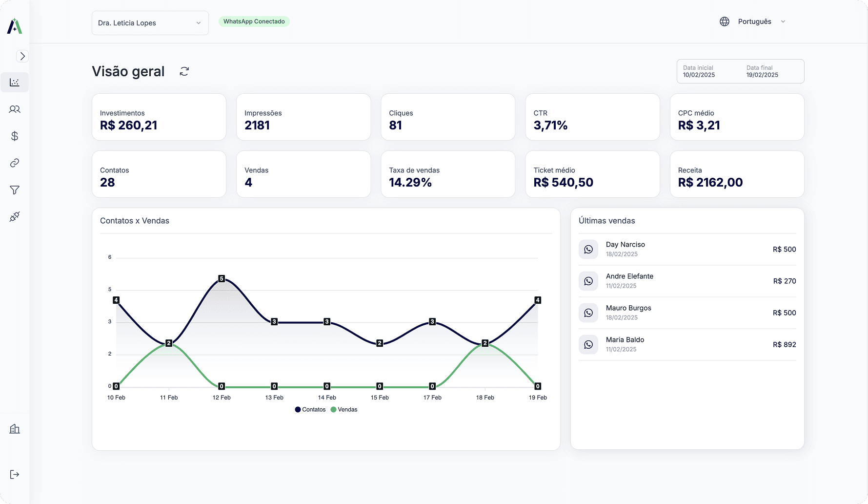Refresh the Visão geral dashboard
Viewport: 868px width, 504px height.
click(184, 71)
